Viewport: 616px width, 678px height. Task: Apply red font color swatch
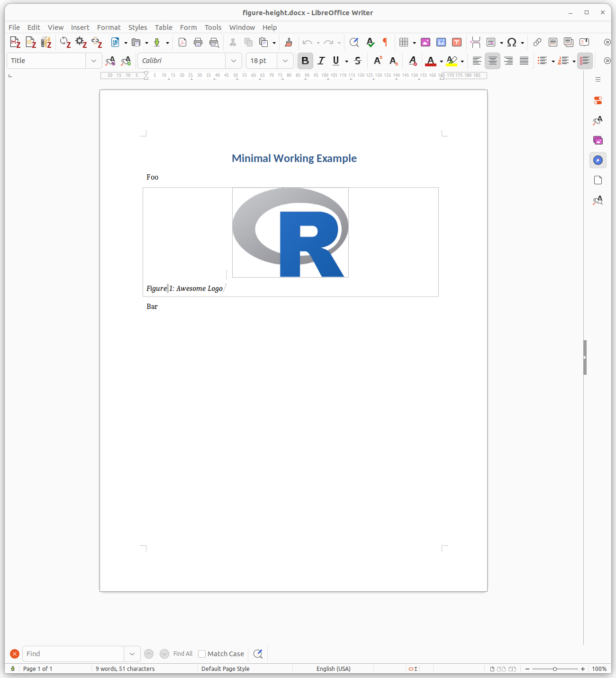point(431,61)
